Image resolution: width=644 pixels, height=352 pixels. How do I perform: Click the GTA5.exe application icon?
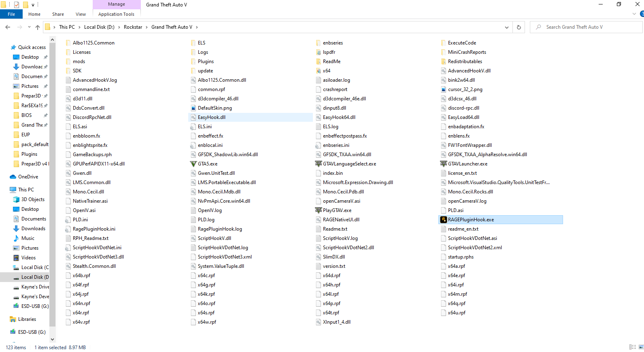[x=193, y=164]
